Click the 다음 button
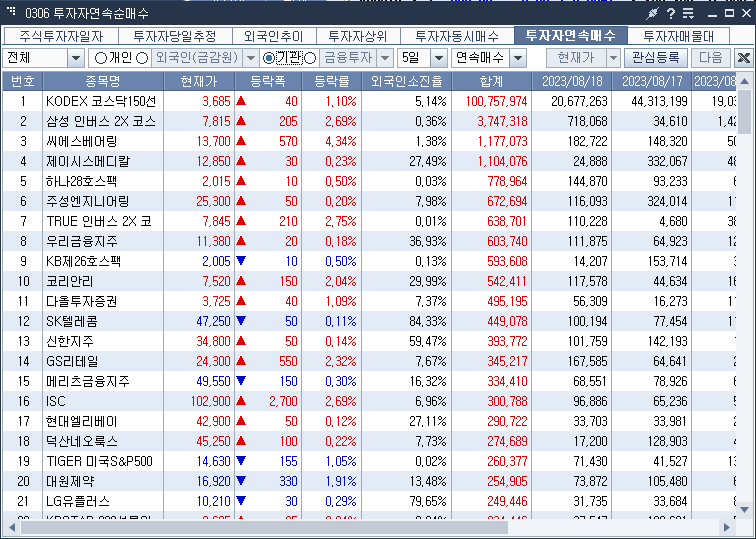Screen dimensions: 756x539 [x=710, y=58]
